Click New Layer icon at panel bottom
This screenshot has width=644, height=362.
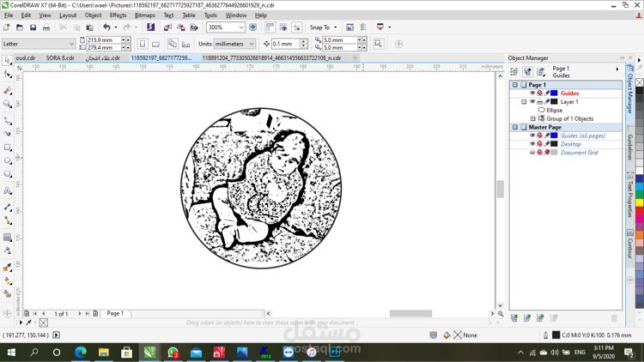[x=513, y=318]
